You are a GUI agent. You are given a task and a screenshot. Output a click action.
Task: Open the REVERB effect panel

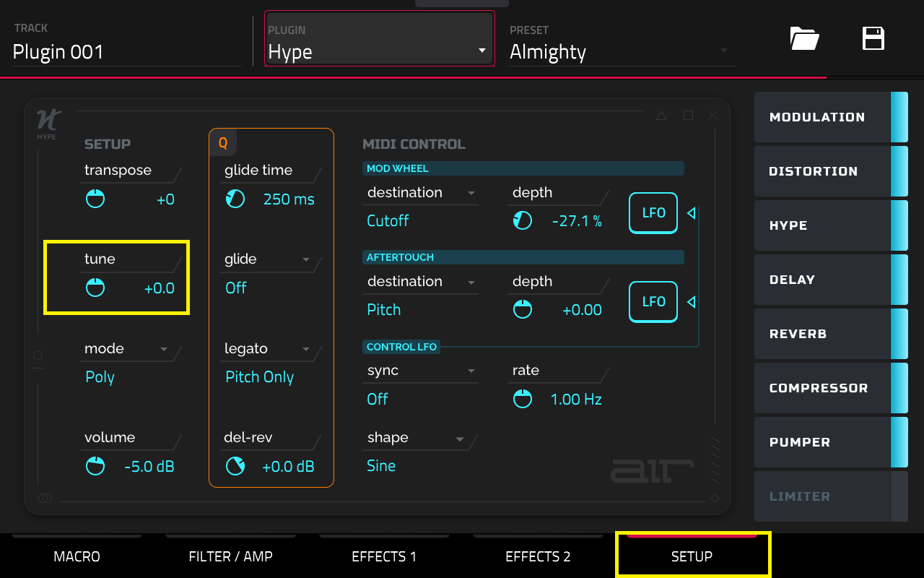(822, 334)
